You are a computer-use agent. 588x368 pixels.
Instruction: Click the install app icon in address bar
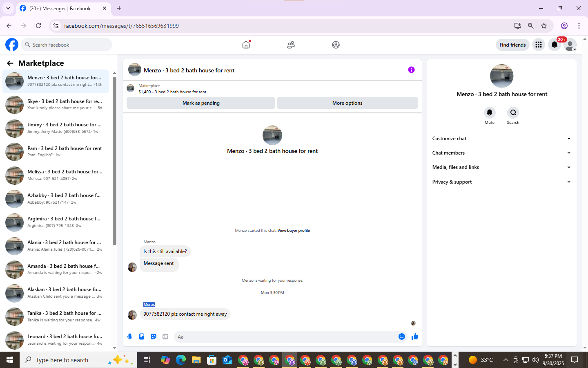pyautogui.click(x=518, y=26)
